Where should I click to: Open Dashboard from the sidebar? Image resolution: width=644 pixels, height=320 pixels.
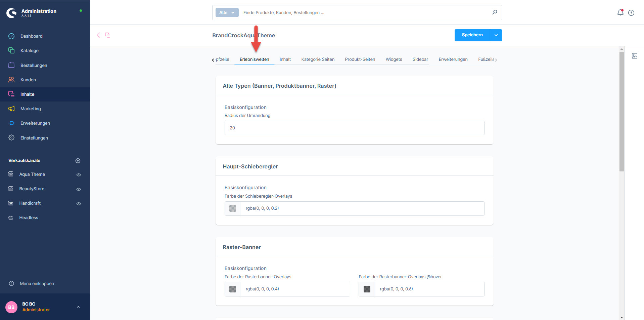31,36
